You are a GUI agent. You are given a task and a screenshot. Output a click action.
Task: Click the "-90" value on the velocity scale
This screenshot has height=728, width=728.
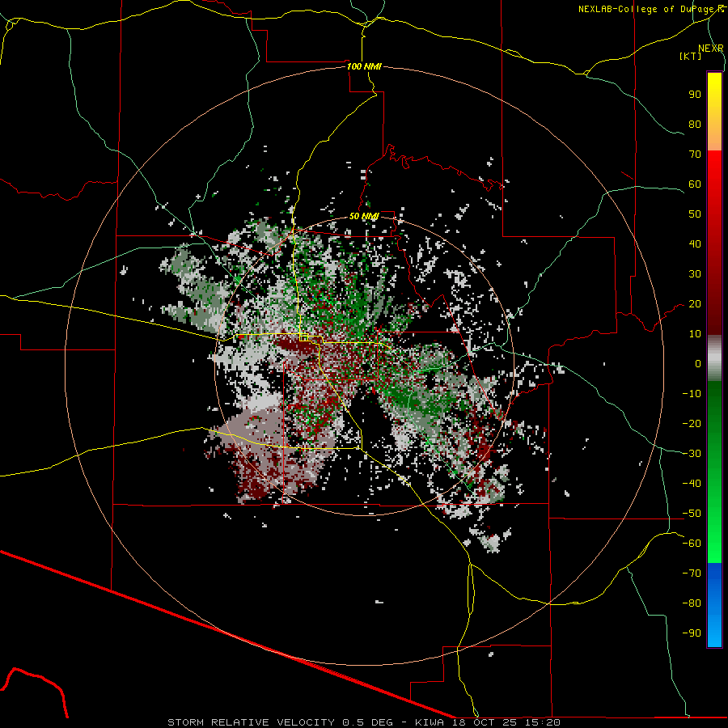[692, 633]
